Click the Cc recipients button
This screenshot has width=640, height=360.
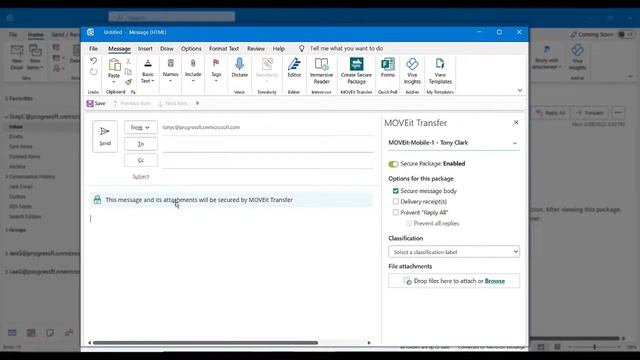coord(141,160)
